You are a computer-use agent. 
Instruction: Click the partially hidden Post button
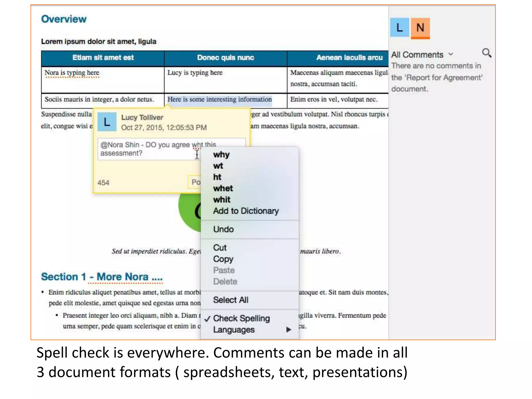coord(195,182)
